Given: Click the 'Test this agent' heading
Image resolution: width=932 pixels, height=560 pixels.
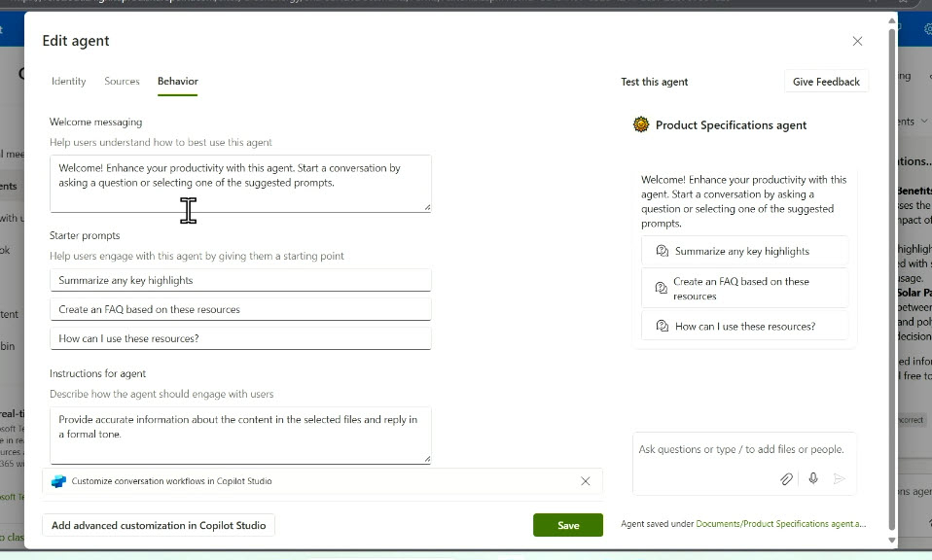Looking at the screenshot, I should [654, 82].
